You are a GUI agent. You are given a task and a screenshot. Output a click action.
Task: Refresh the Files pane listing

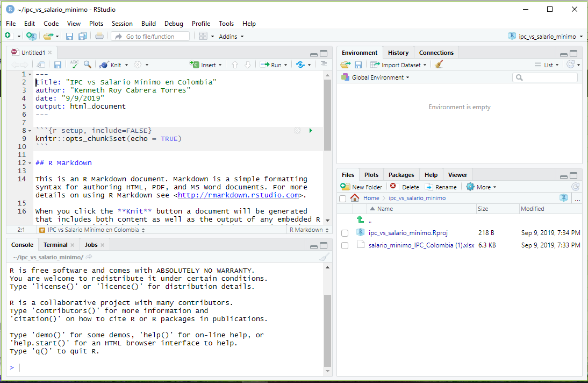[575, 187]
